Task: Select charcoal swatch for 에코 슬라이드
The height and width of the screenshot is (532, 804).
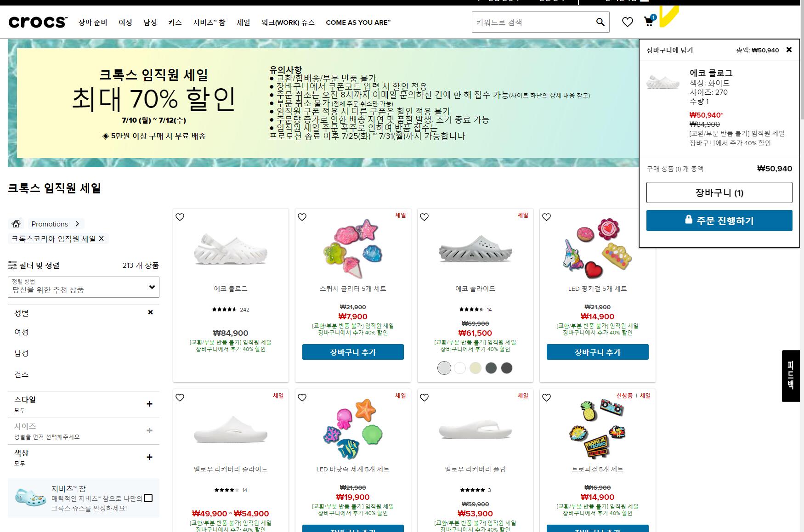Action: (507, 368)
